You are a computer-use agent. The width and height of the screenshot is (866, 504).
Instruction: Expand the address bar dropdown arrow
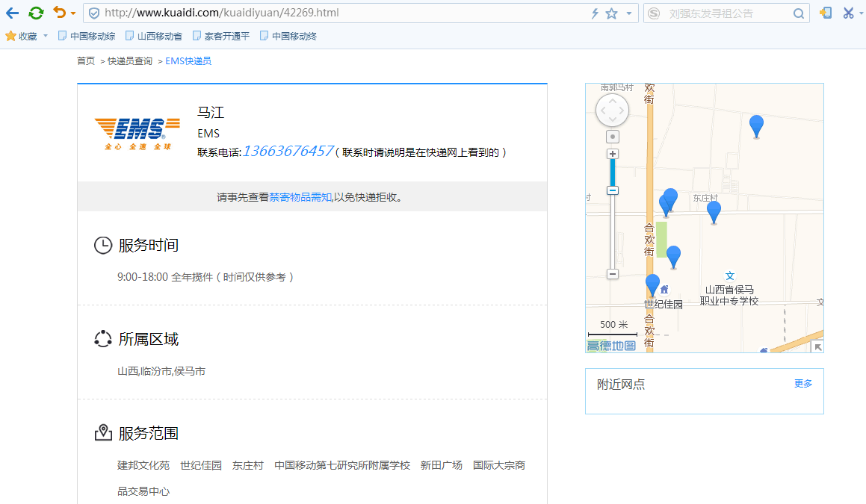coord(628,13)
